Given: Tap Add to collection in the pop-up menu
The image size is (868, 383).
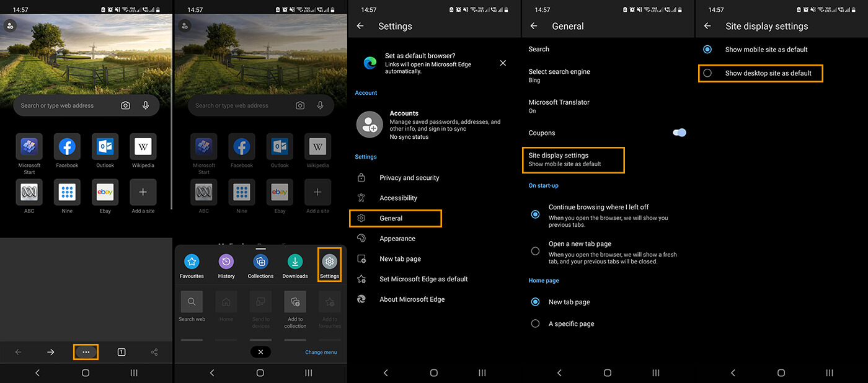Looking at the screenshot, I should 295,310.
